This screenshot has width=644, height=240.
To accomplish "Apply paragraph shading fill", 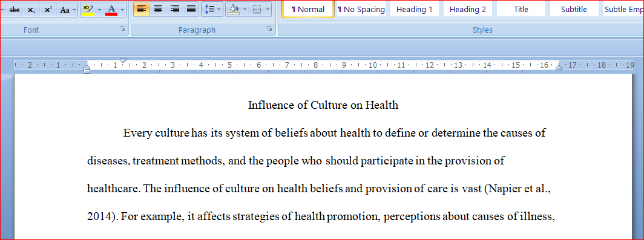I will 233,9.
